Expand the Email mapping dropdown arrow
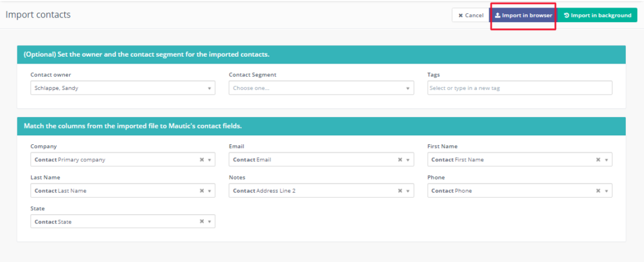644x262 pixels. click(x=408, y=160)
